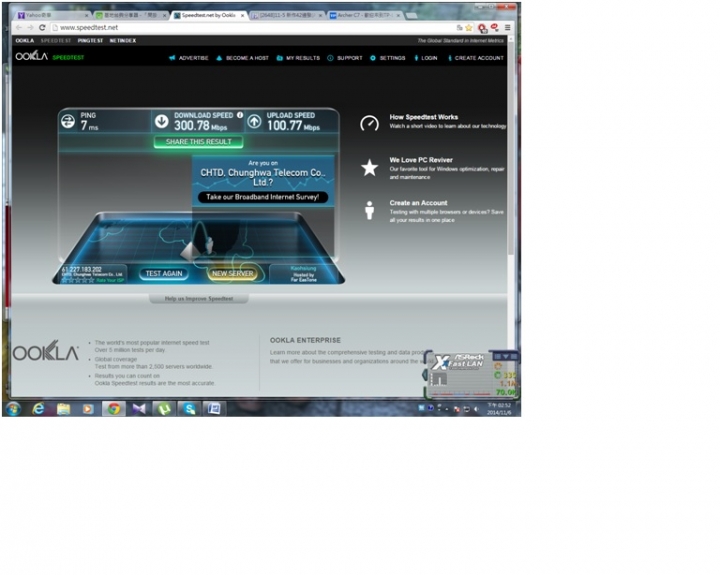Open a new browser tab
This screenshot has width=720, height=575.
click(x=411, y=16)
